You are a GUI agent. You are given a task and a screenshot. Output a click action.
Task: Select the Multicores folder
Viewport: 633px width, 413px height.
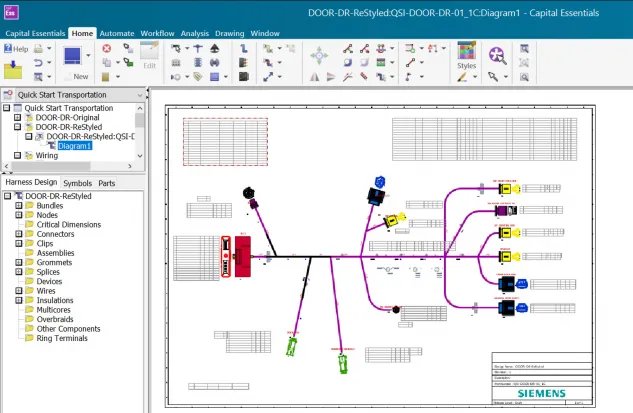pyautogui.click(x=53, y=310)
